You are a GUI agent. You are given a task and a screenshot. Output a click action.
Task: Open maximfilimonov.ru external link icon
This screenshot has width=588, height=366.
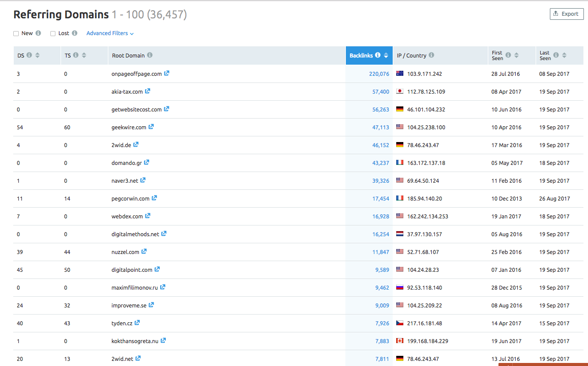point(163,287)
